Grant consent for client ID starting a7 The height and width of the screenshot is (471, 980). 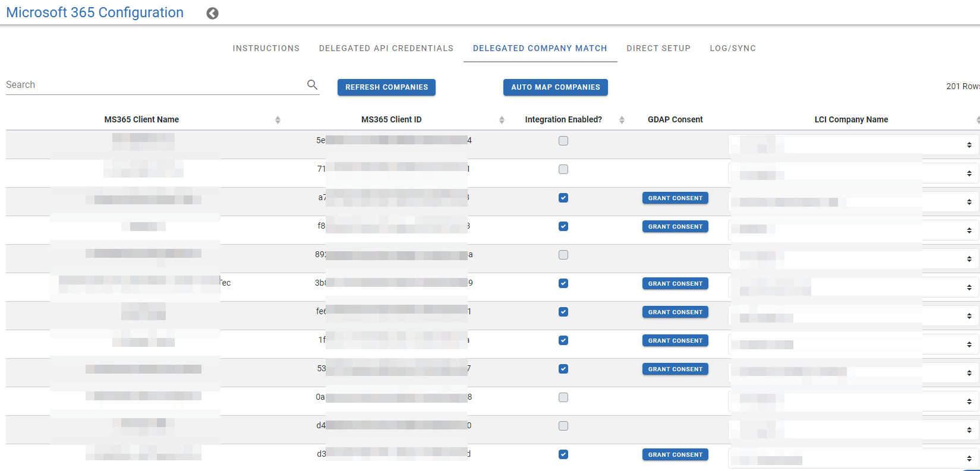675,198
